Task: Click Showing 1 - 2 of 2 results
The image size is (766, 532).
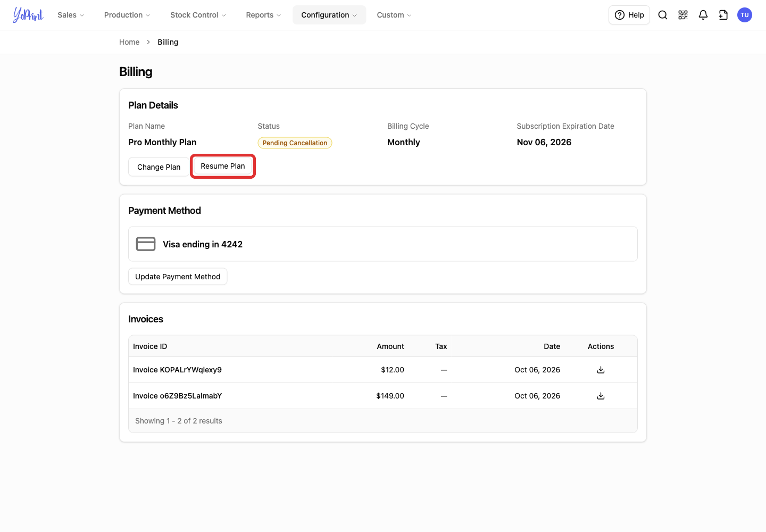Action: (x=179, y=421)
